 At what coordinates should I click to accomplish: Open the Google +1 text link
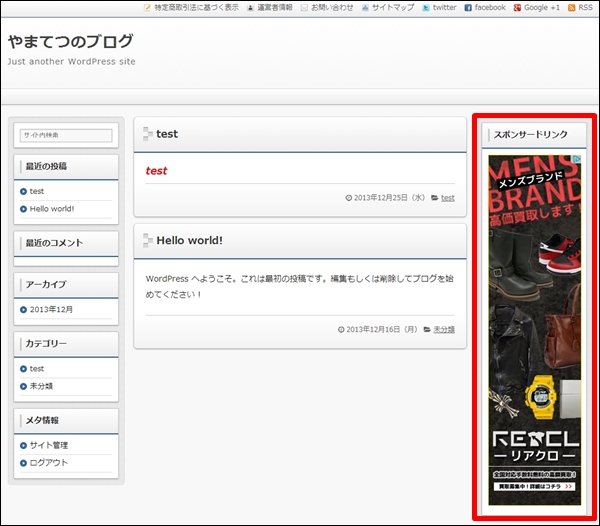[542, 7]
